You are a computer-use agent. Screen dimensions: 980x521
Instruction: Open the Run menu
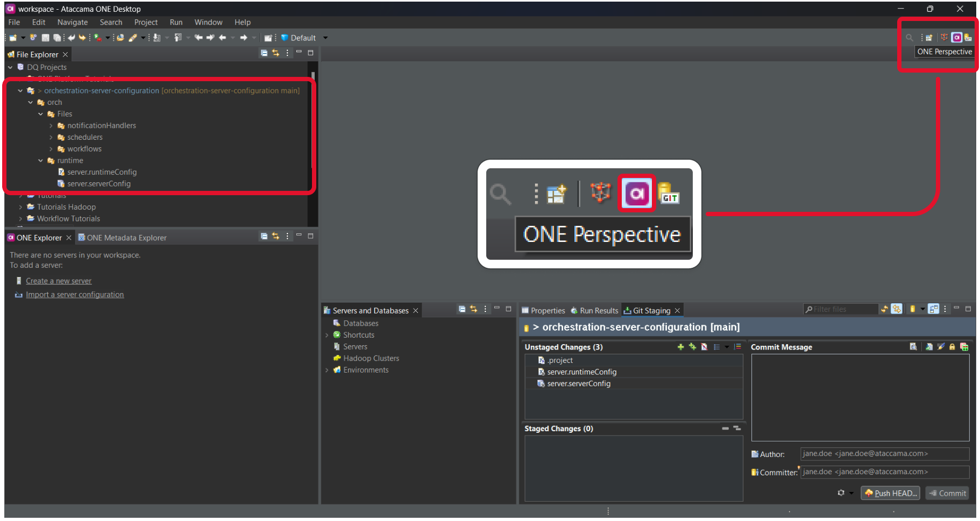[x=176, y=22]
